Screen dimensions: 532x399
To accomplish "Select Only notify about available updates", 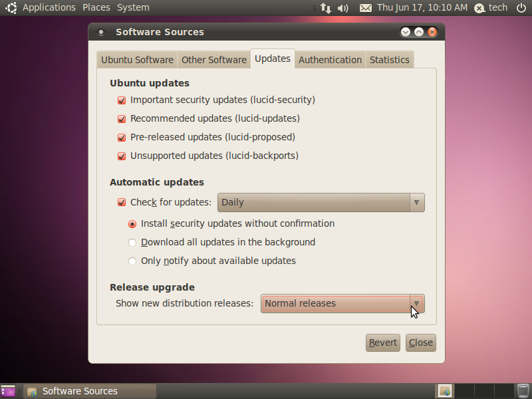I will pyautogui.click(x=132, y=261).
